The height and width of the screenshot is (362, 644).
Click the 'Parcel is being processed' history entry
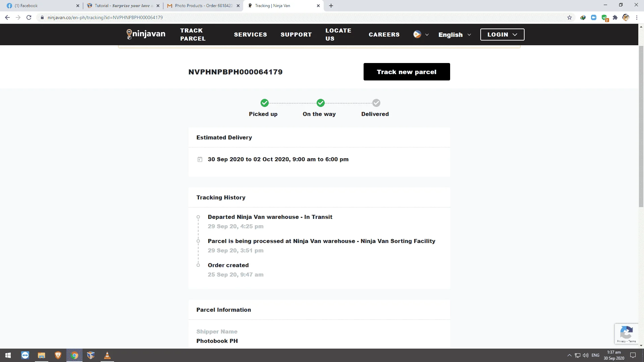(x=321, y=241)
